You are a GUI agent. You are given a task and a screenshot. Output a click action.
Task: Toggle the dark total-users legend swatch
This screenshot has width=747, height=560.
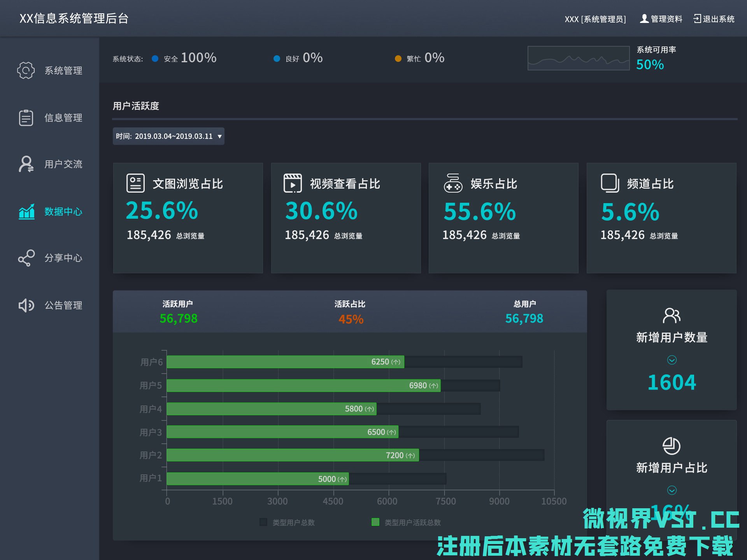pos(263,522)
